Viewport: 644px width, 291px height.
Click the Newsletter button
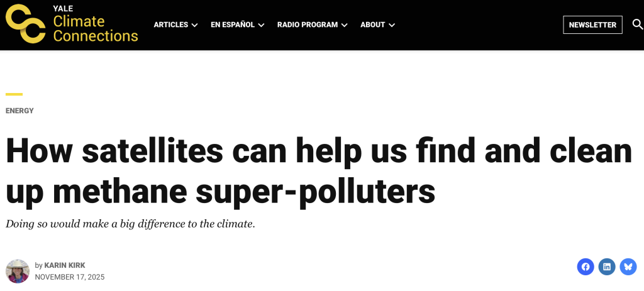[592, 25]
